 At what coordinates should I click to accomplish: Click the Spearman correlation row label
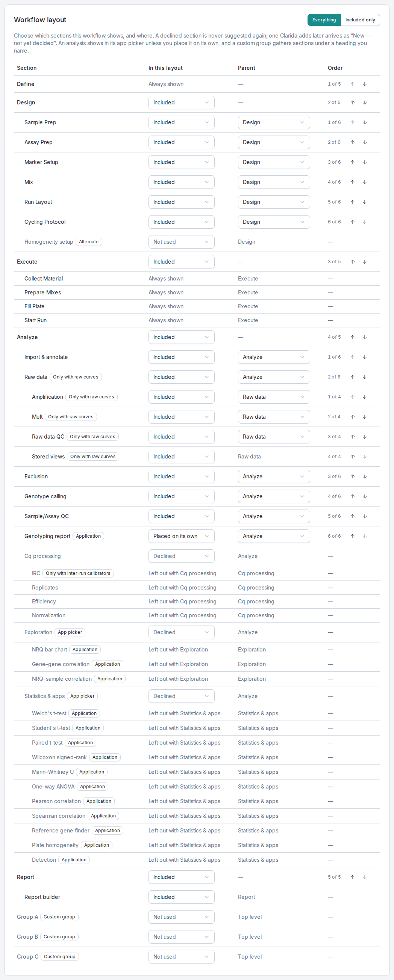coord(58,816)
